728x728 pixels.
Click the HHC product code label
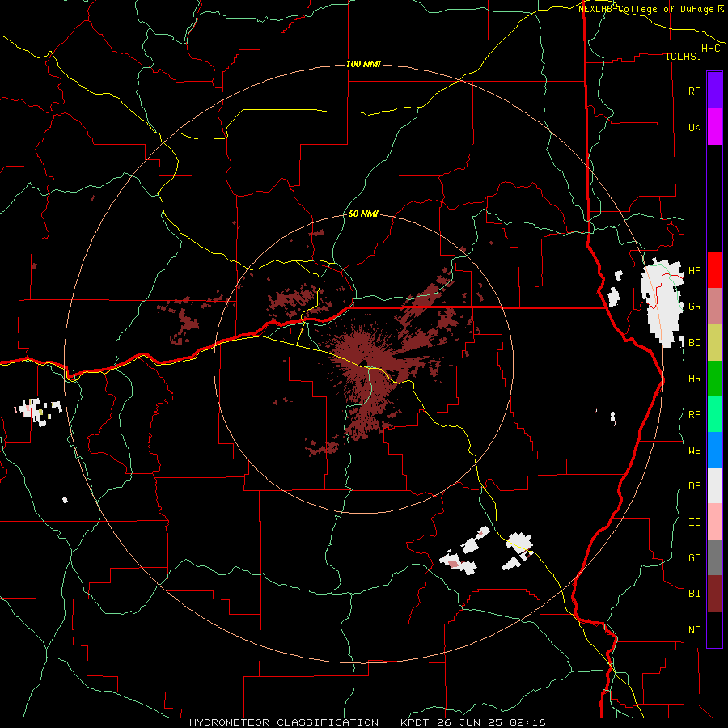[x=711, y=49]
